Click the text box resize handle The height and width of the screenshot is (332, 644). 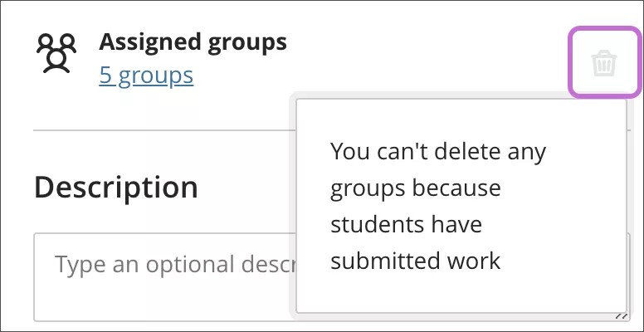tap(620, 315)
